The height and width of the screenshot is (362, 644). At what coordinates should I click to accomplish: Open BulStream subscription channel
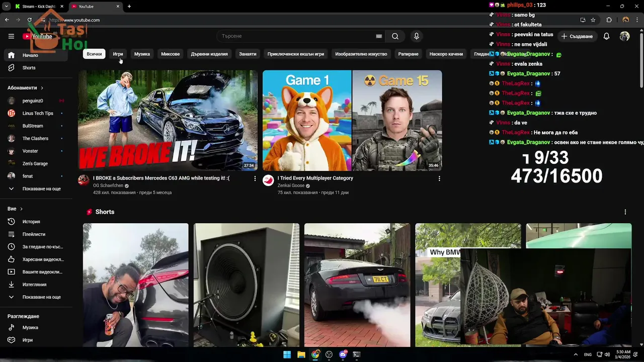click(x=35, y=126)
